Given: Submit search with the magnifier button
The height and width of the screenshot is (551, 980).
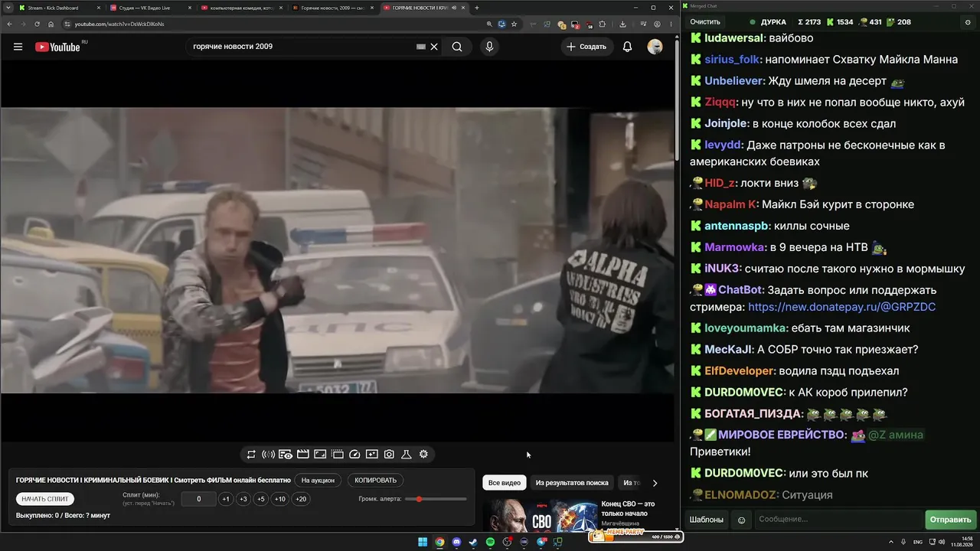Looking at the screenshot, I should [457, 47].
